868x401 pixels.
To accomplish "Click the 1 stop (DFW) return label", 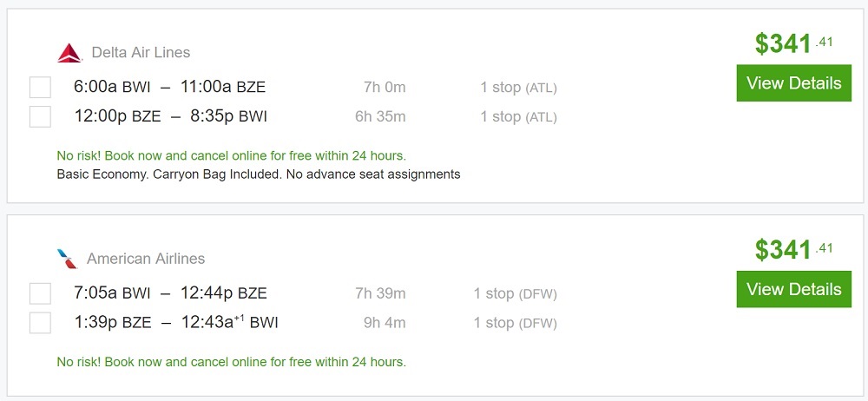I will 515,323.
